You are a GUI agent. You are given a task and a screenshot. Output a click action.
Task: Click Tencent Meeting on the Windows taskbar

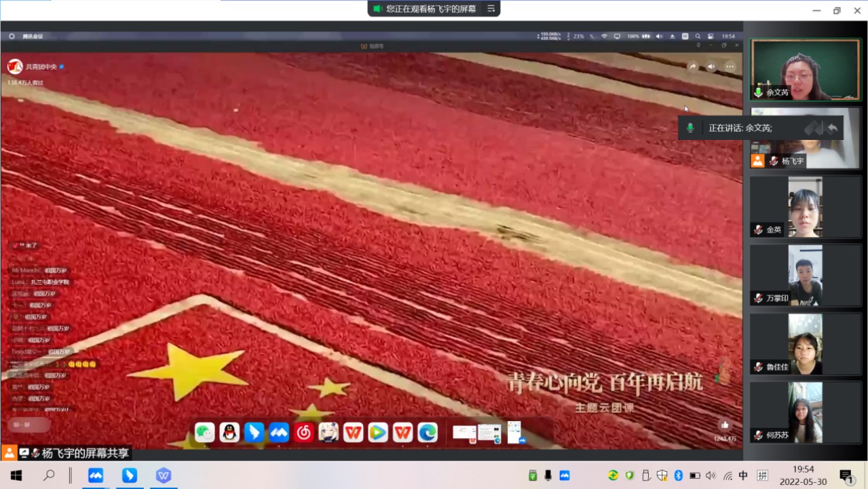click(x=96, y=475)
